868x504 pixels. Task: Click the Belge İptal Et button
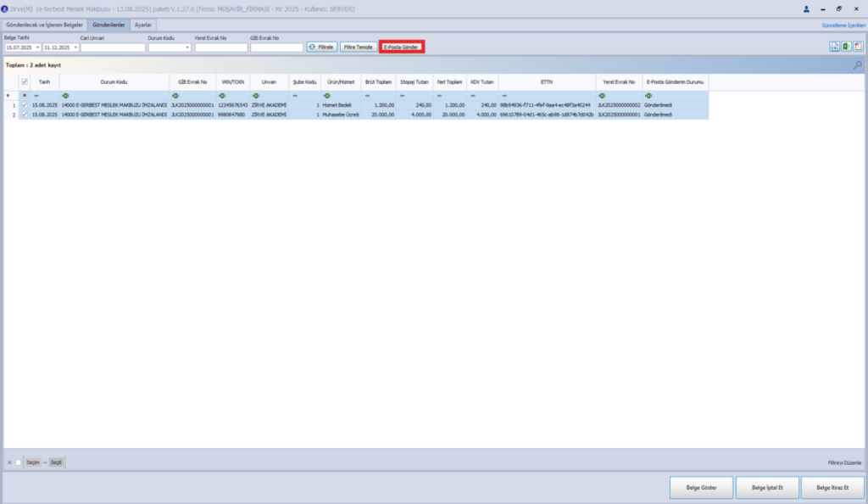pos(767,487)
